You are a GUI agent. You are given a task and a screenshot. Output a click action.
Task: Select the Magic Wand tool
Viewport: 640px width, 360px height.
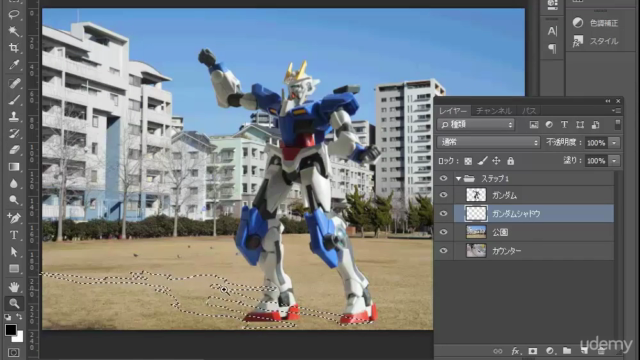[13, 31]
